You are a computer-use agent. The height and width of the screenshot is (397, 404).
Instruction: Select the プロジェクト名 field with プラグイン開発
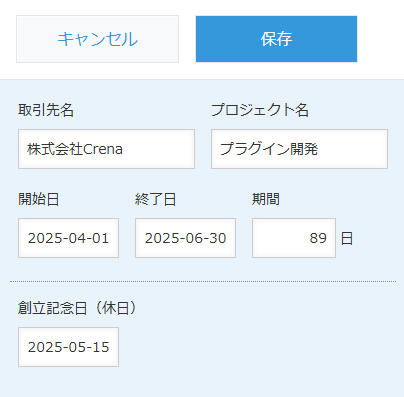pyautogui.click(x=299, y=149)
